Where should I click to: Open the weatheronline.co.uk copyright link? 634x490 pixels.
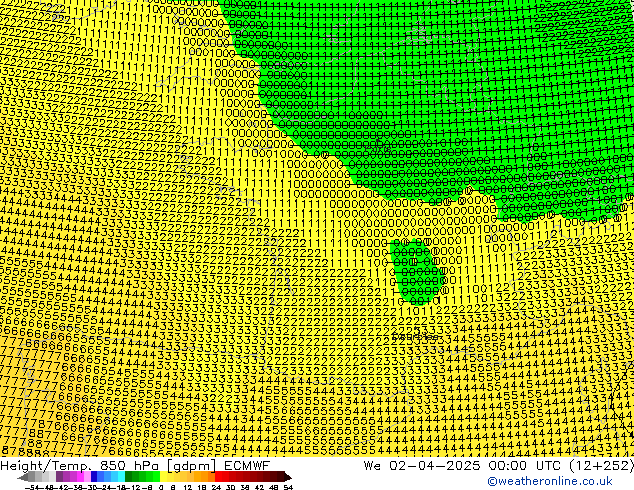point(550,481)
